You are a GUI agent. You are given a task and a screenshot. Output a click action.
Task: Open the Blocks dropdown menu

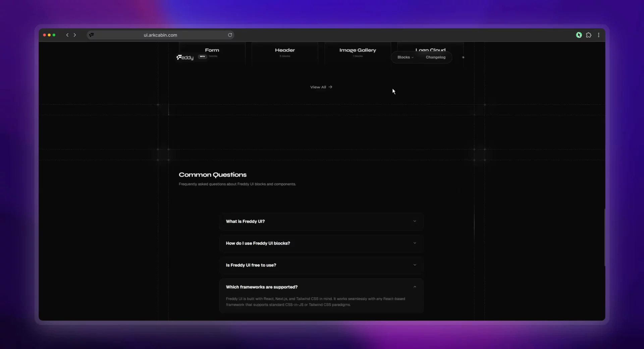coord(406,57)
